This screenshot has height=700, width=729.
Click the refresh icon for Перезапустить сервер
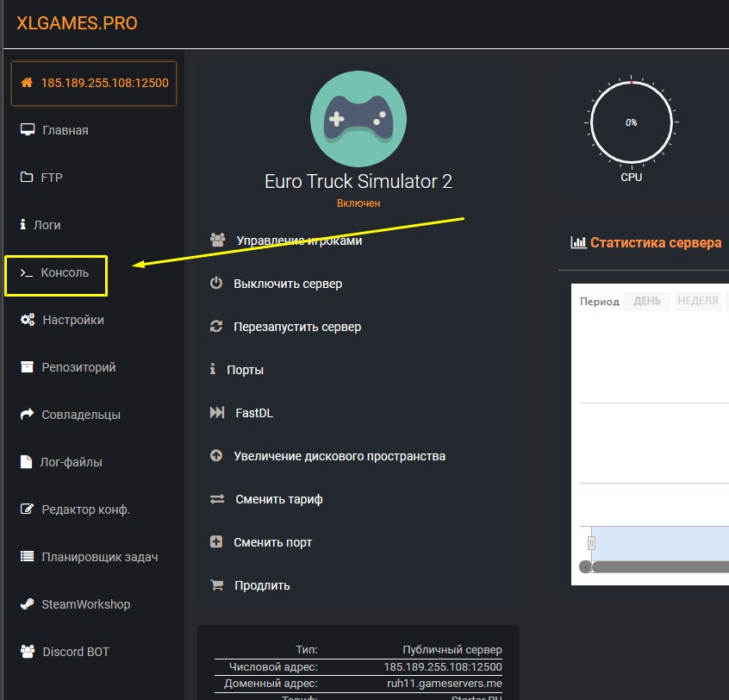click(x=216, y=327)
